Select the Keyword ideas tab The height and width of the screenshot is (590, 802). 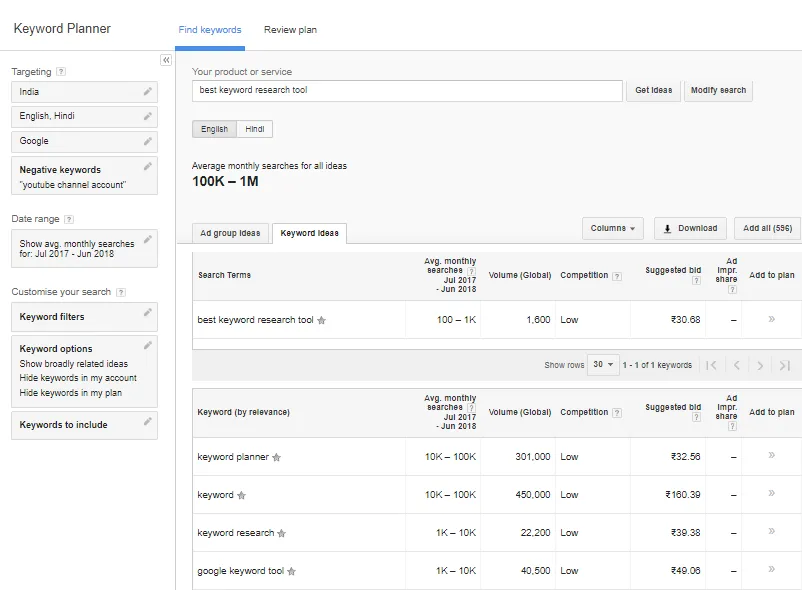(x=309, y=233)
